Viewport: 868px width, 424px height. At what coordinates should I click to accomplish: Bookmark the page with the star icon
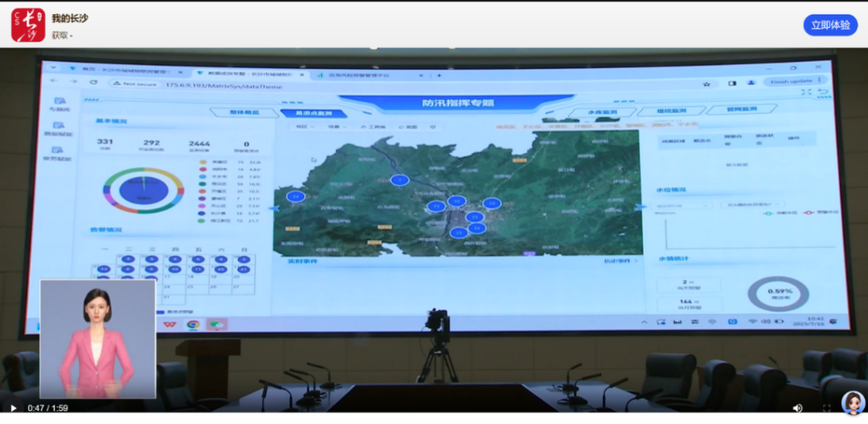(707, 84)
